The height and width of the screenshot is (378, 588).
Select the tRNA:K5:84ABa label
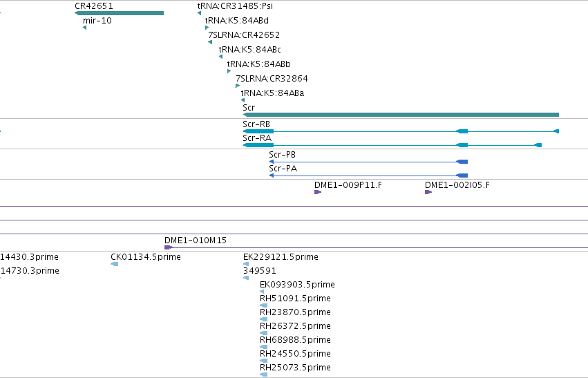(x=272, y=93)
